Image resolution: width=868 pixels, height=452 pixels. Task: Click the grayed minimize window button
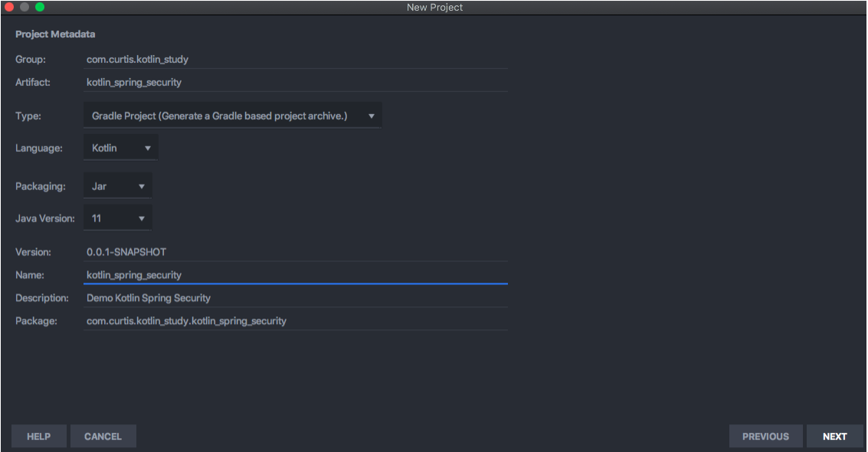coord(25,7)
